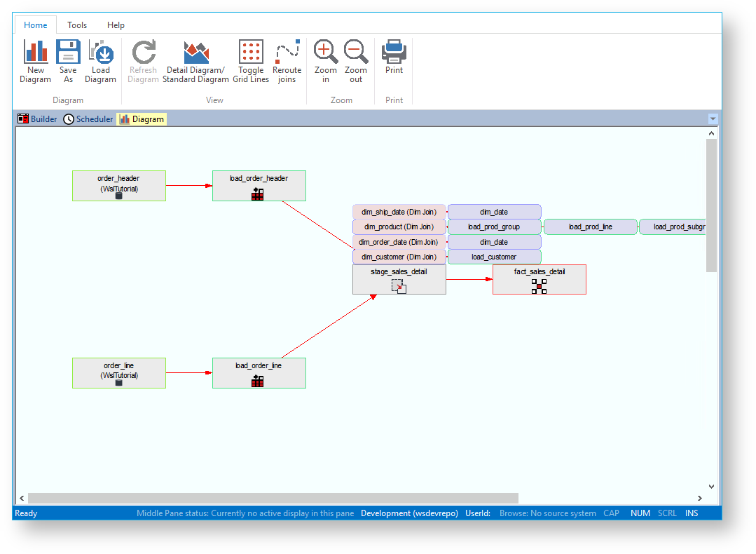The height and width of the screenshot is (554, 756).
Task: Click Refresh Diagram button
Action: point(143,61)
